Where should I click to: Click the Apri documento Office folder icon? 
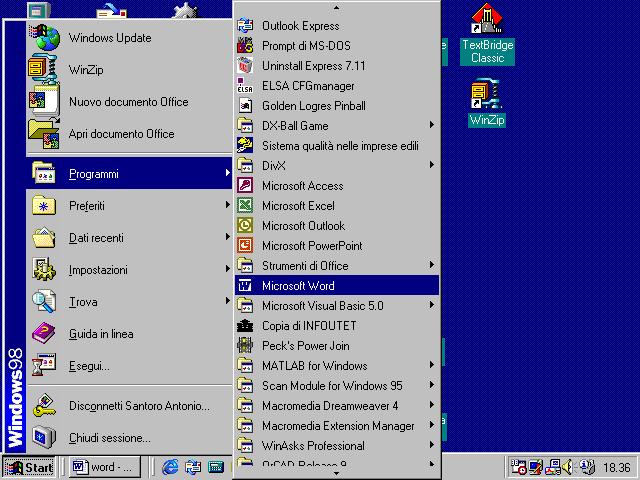coord(44,133)
